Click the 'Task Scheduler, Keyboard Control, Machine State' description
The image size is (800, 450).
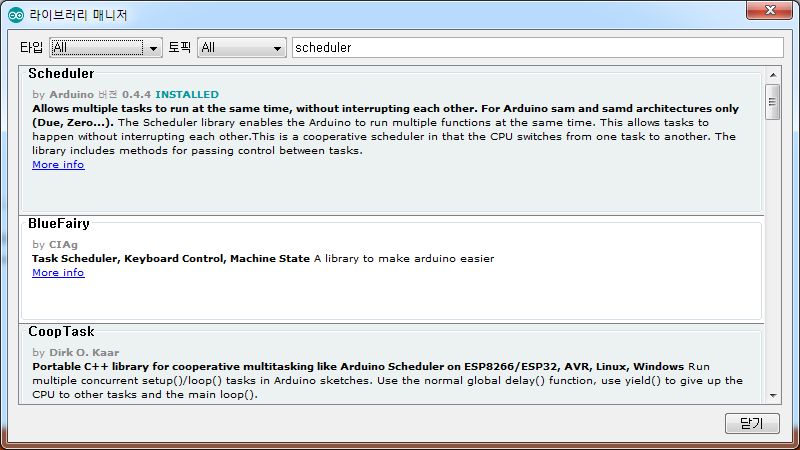(x=171, y=259)
